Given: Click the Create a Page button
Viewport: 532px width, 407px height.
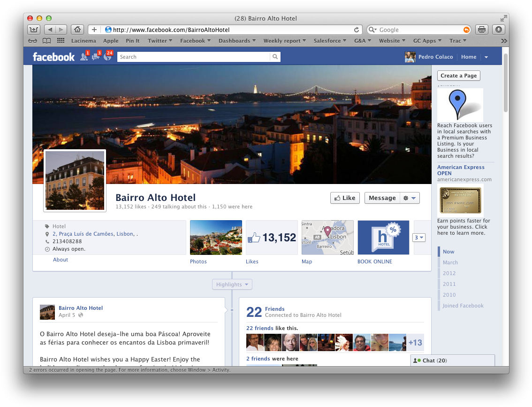Looking at the screenshot, I should point(458,76).
